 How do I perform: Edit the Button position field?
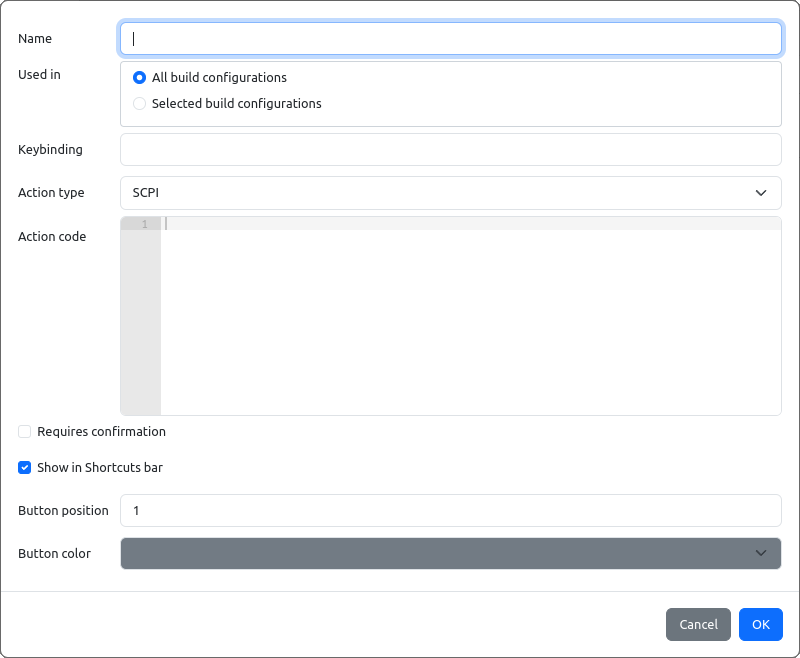[451, 510]
